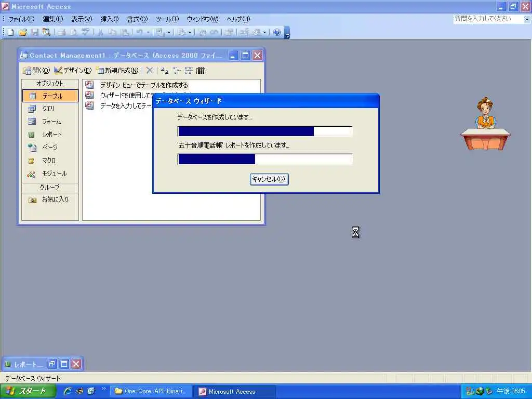Switch to Details view in database window
Viewport: 532px width, 399px height.
(201, 70)
